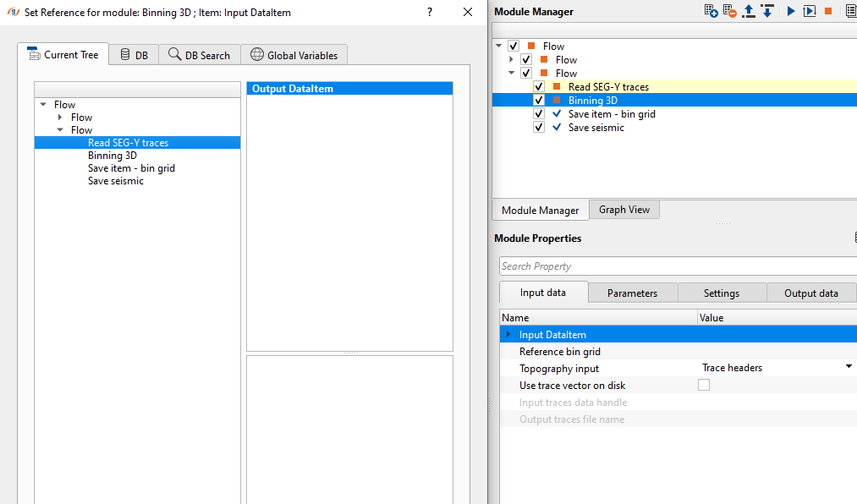Viewport: 857px width, 504px height.
Task: Switch to the Graph View tab
Action: pyautogui.click(x=624, y=210)
